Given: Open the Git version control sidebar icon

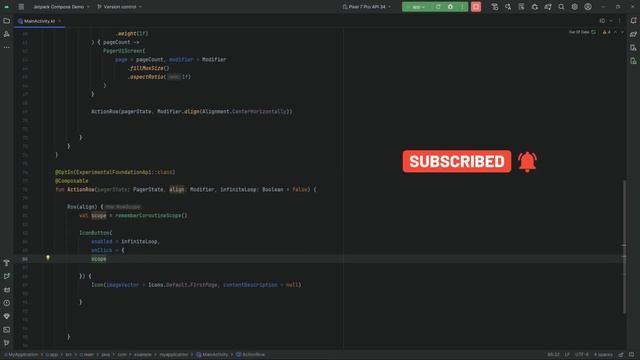Looking at the screenshot, I should click(x=7, y=343).
